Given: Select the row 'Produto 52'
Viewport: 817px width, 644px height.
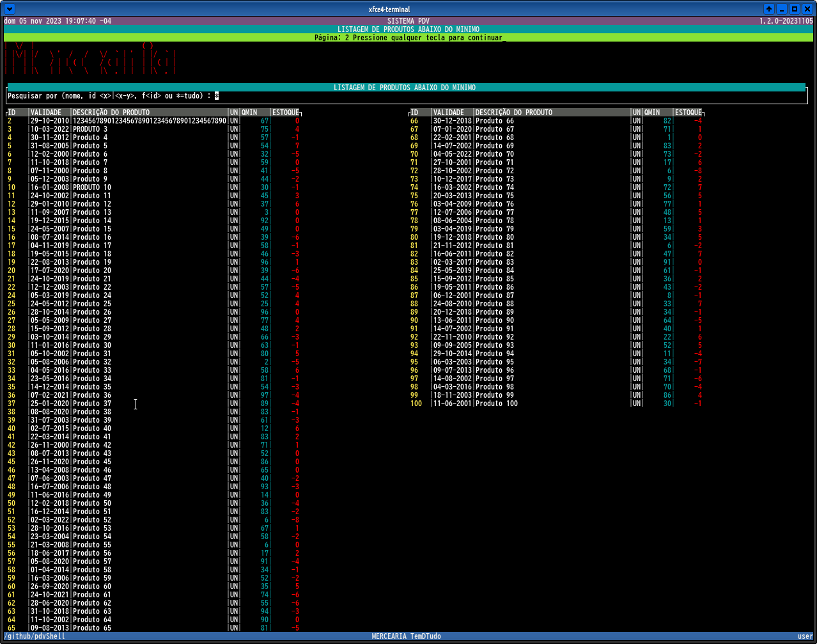Looking at the screenshot, I should pyautogui.click(x=153, y=520).
